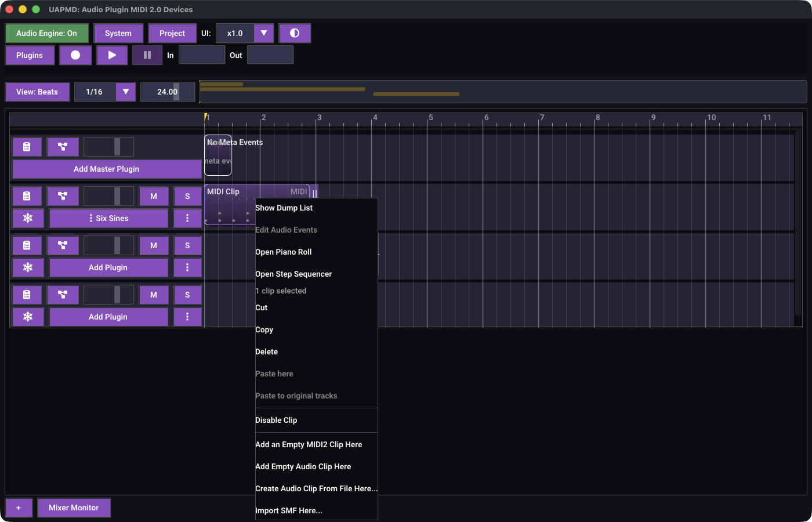
Task: Choose Add an Empty MIDI2 Clip Here
Action: click(316, 444)
